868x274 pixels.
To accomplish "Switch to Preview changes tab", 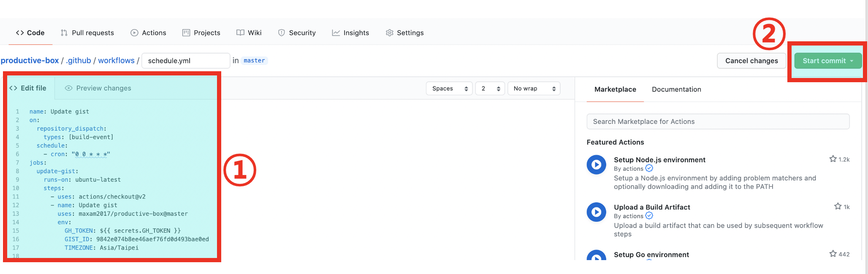I will tap(98, 88).
